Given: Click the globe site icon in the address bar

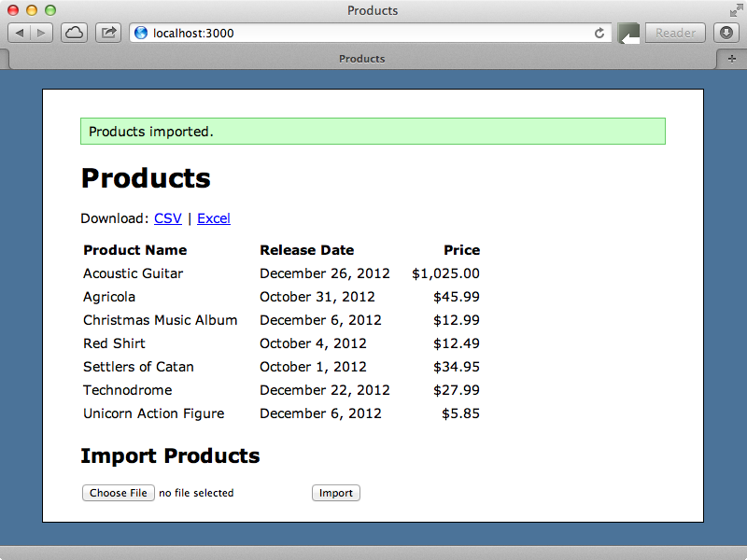Looking at the screenshot, I should pos(141,33).
